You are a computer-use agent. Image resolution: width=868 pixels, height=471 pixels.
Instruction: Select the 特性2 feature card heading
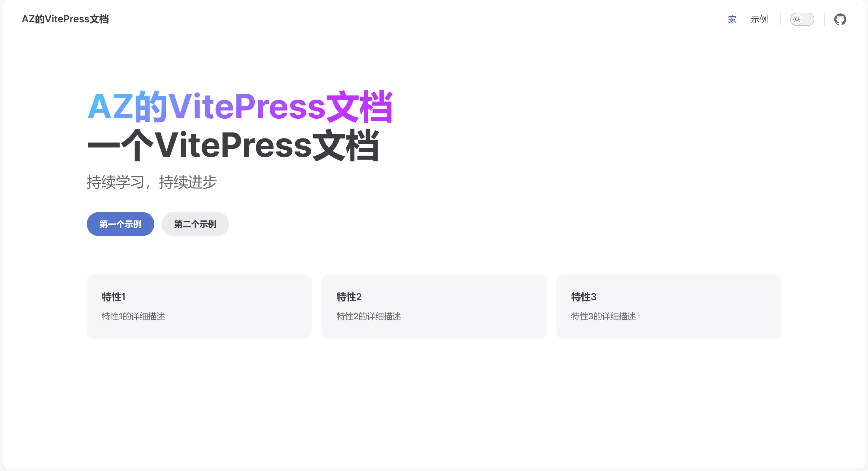click(349, 297)
